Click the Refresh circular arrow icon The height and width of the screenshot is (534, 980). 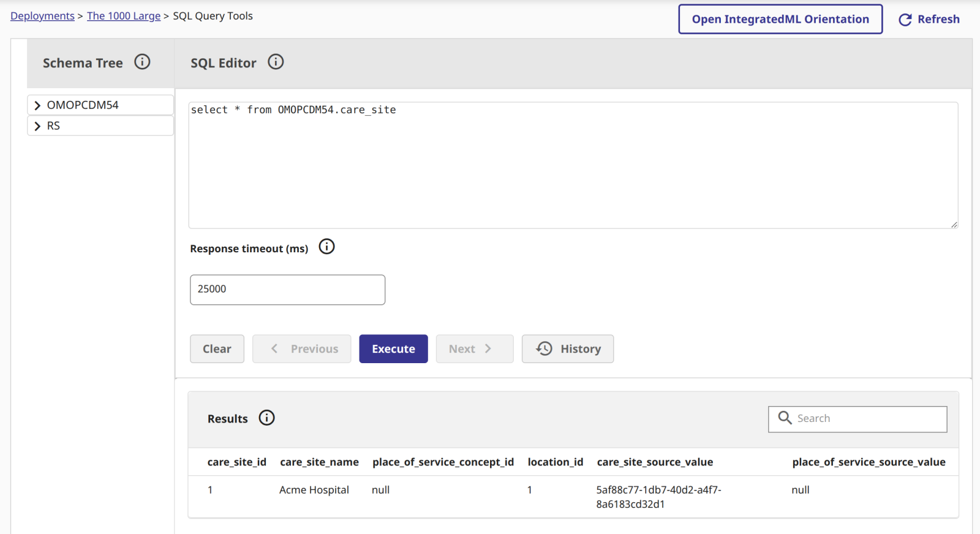tap(905, 20)
